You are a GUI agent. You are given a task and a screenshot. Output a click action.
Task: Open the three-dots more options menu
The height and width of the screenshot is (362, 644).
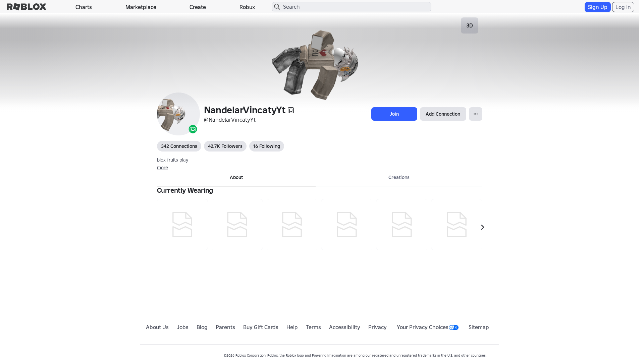point(476,114)
